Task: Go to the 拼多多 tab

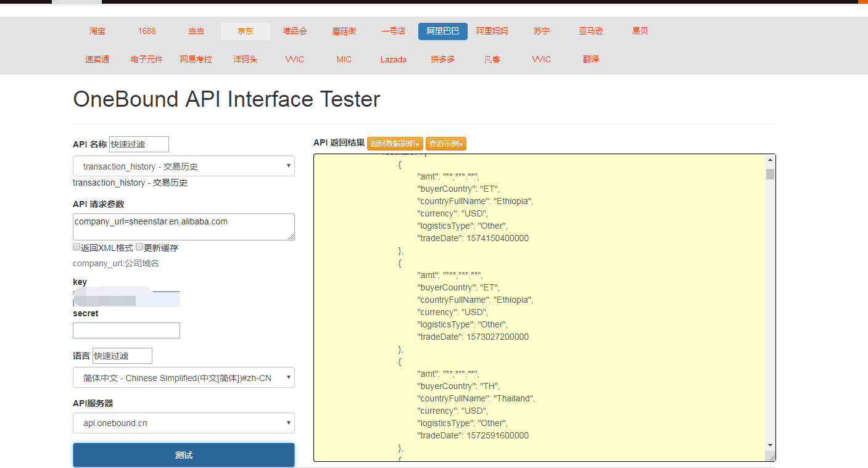Action: pyautogui.click(x=443, y=59)
